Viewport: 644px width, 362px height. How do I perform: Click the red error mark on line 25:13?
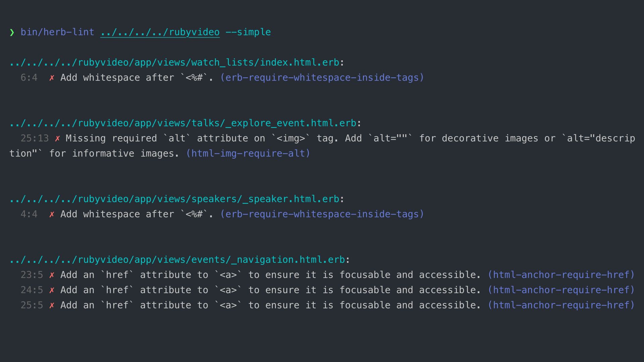pyautogui.click(x=57, y=139)
